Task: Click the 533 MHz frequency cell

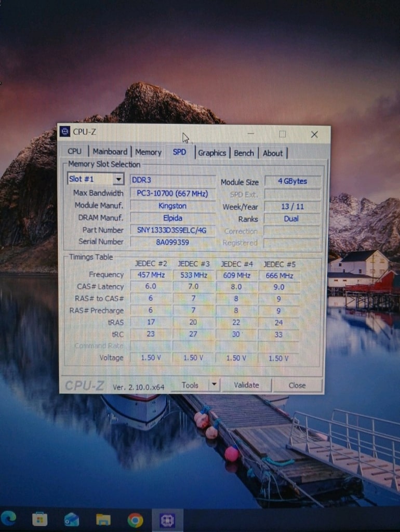Action: [194, 275]
